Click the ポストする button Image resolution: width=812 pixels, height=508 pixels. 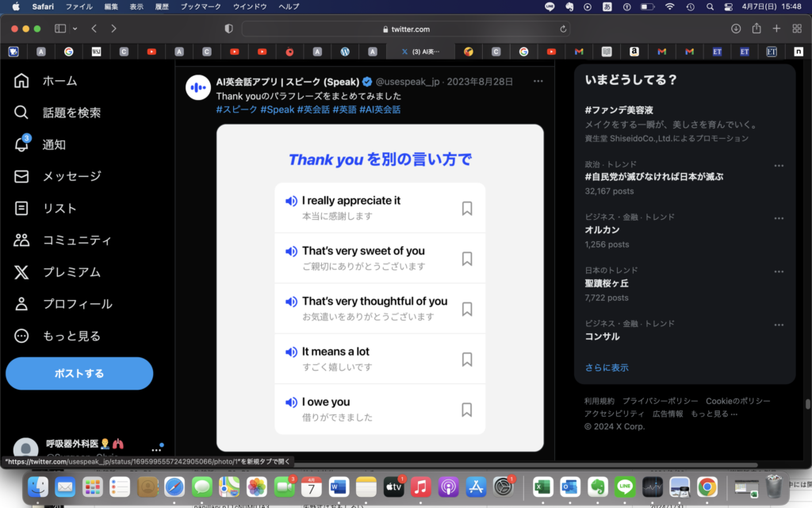coord(79,373)
